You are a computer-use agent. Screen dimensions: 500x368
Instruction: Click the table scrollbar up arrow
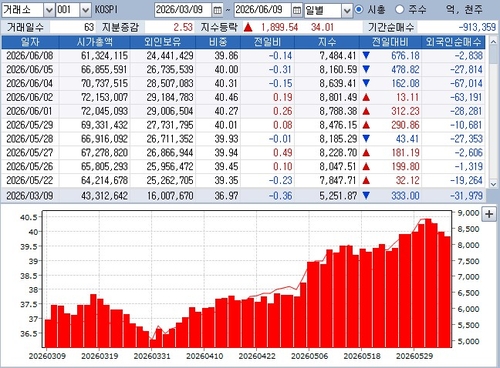pyautogui.click(x=493, y=42)
